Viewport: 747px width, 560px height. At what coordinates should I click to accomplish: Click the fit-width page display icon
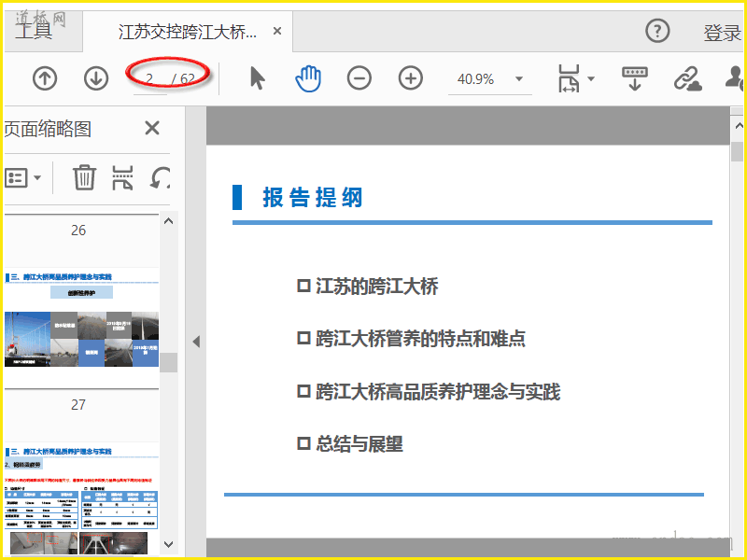click(x=569, y=78)
